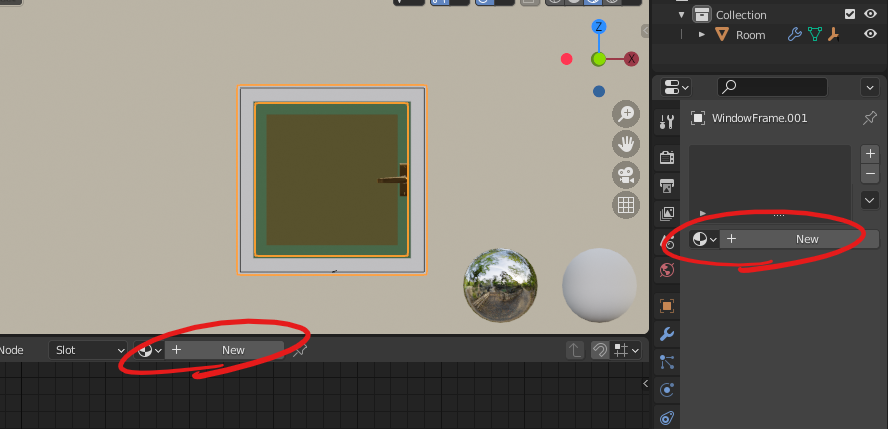This screenshot has height=429, width=888.
Task: Open the Properties browse material dropdown
Action: pyautogui.click(x=705, y=239)
